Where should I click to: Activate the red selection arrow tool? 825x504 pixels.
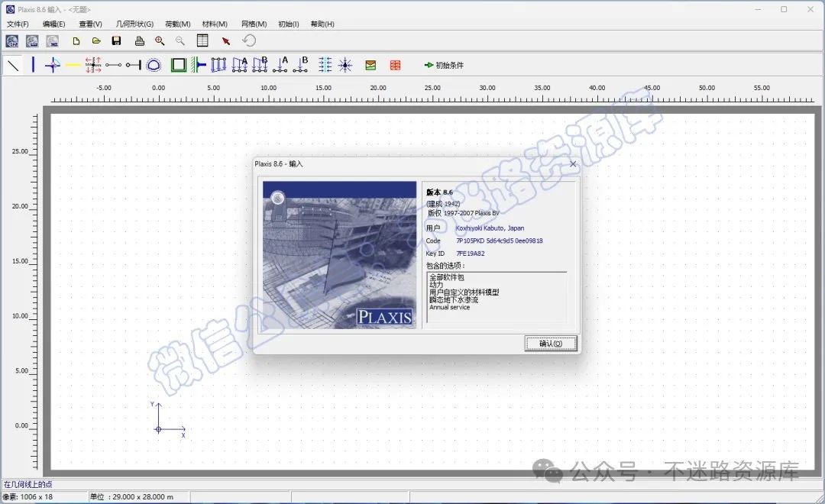226,41
